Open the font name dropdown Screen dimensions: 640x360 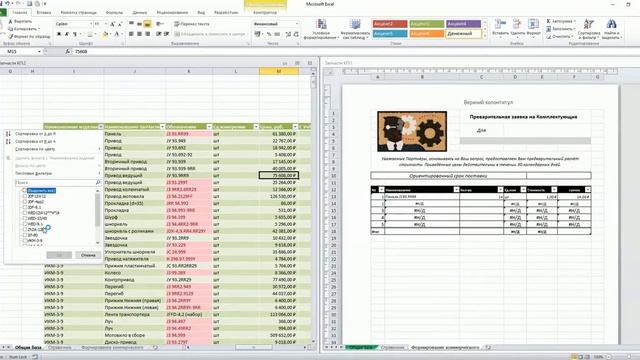[91, 24]
